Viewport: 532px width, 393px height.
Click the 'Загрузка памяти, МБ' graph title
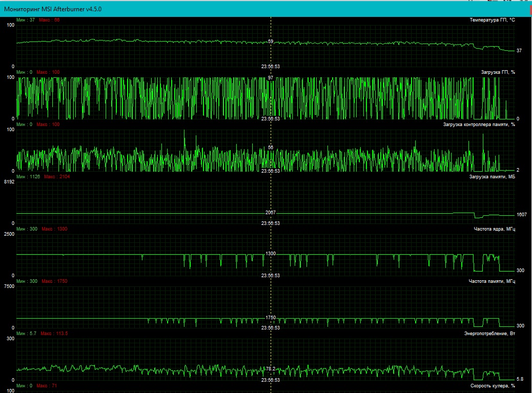click(x=492, y=177)
